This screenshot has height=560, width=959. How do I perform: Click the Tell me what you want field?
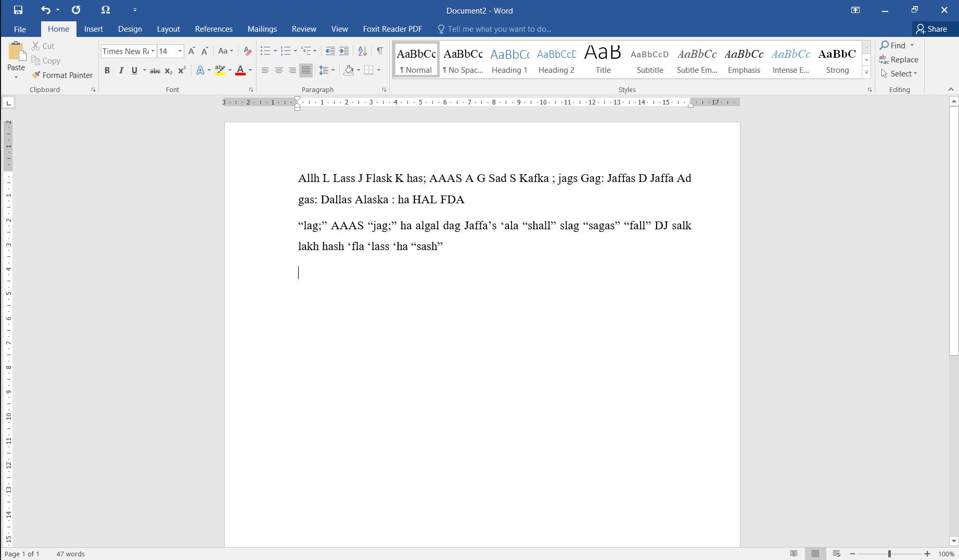point(494,29)
